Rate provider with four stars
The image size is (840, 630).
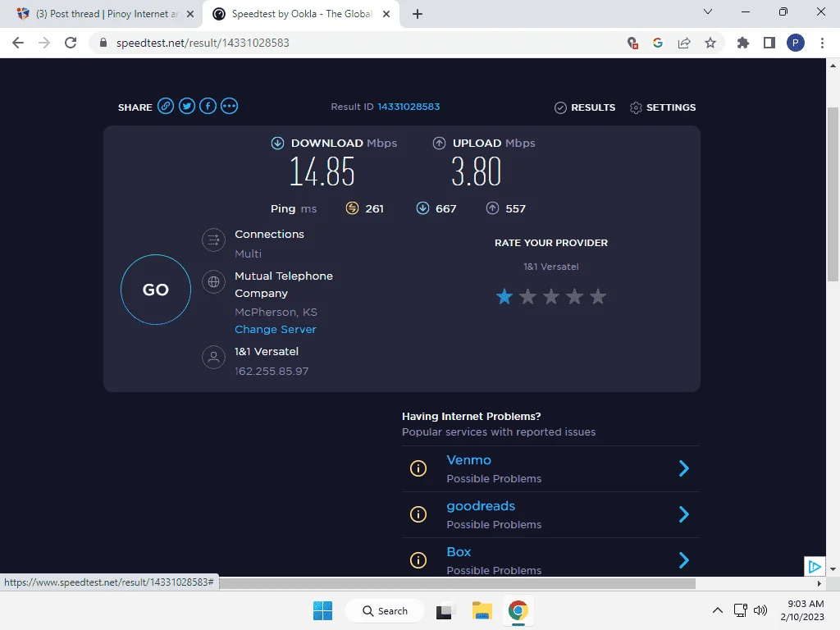[575, 296]
